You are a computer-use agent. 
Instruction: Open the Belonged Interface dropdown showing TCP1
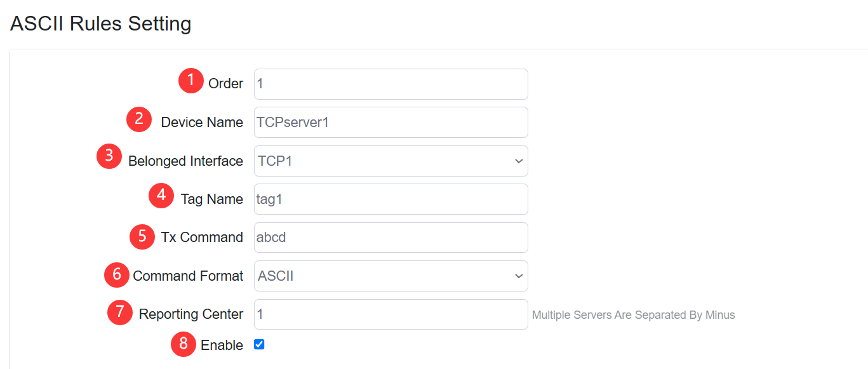391,161
